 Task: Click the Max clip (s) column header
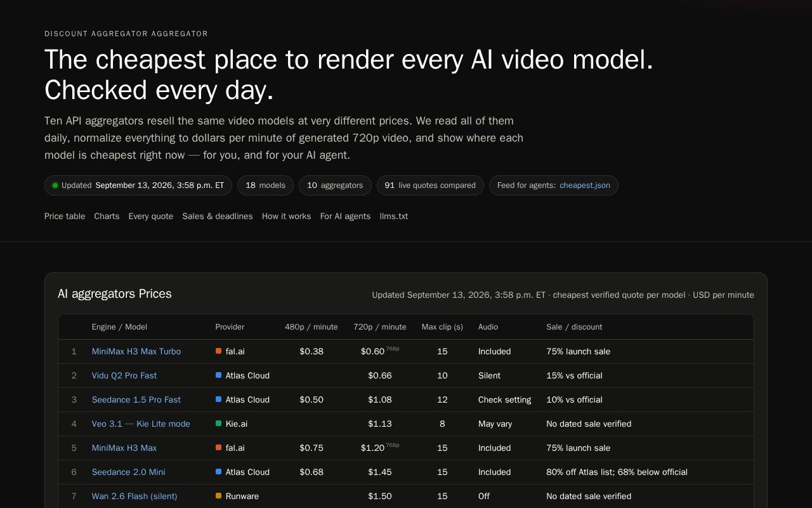pos(442,327)
